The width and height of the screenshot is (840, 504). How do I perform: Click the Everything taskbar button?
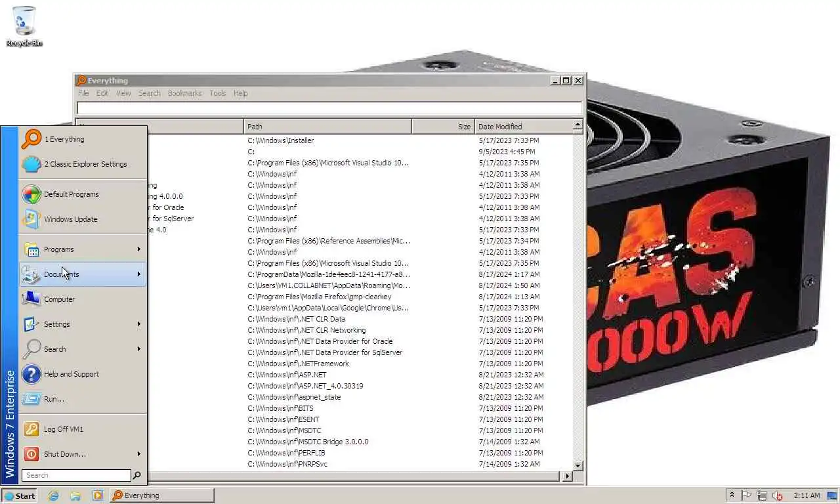(162, 495)
